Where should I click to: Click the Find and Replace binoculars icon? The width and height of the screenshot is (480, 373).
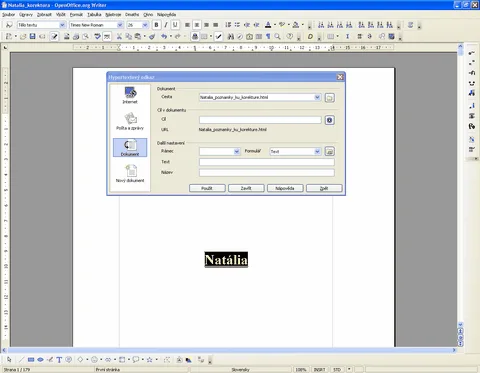[x=230, y=36]
